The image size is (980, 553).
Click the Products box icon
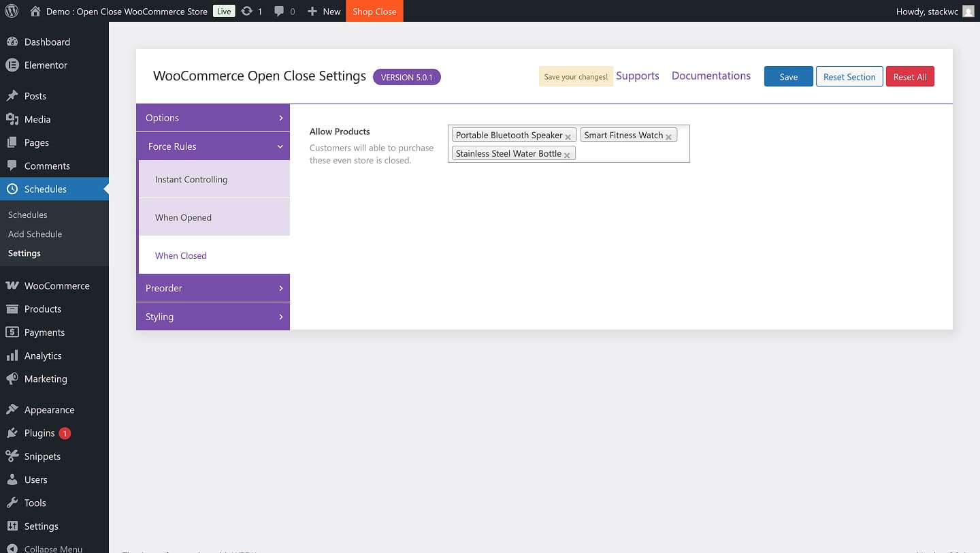[x=12, y=309]
